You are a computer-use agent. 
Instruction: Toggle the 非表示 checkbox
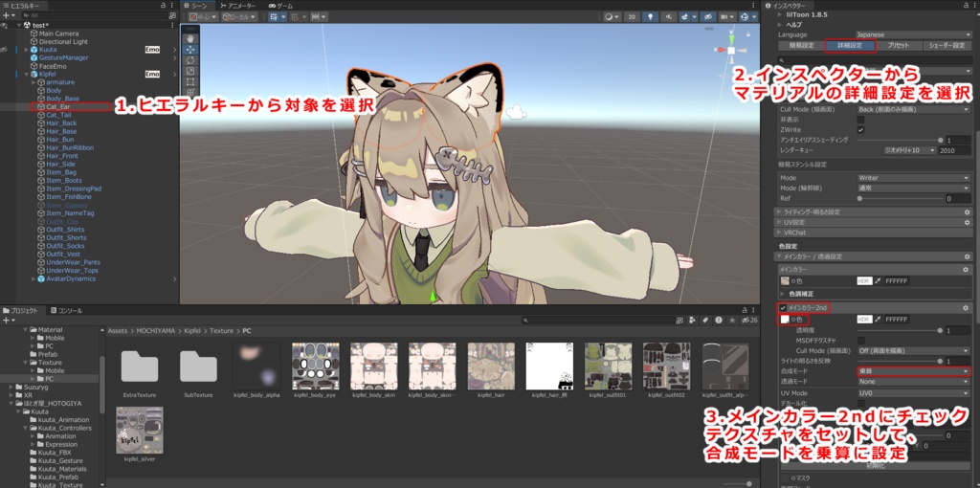860,120
